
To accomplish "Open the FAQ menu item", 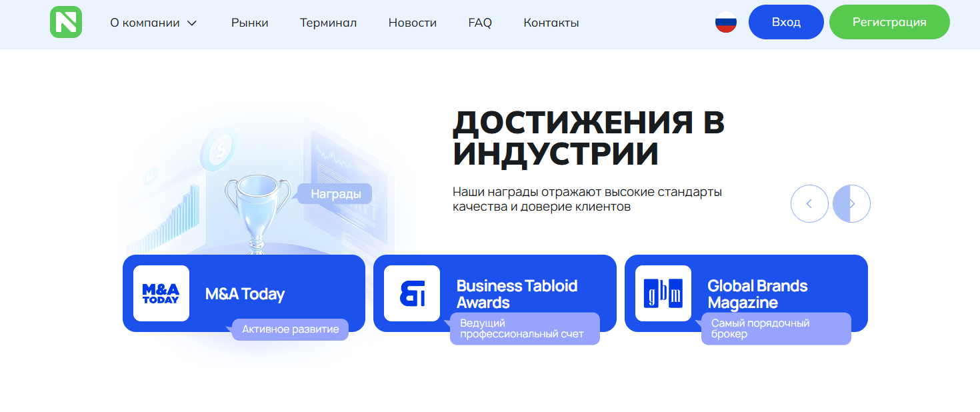I will coord(480,23).
